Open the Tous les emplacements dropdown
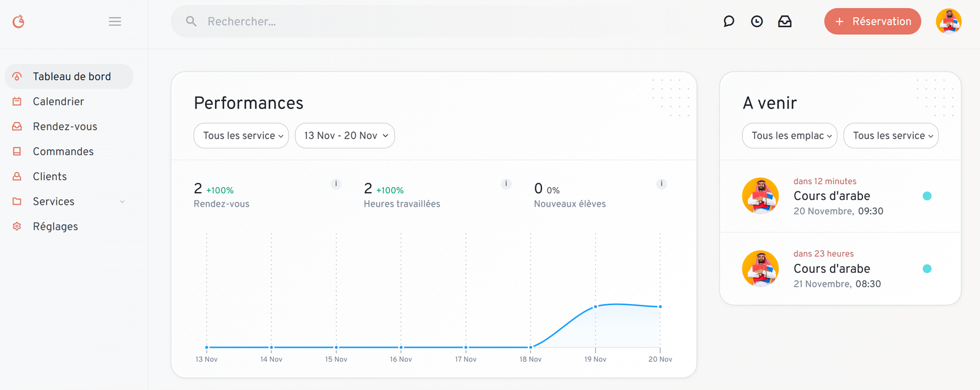 click(790, 136)
